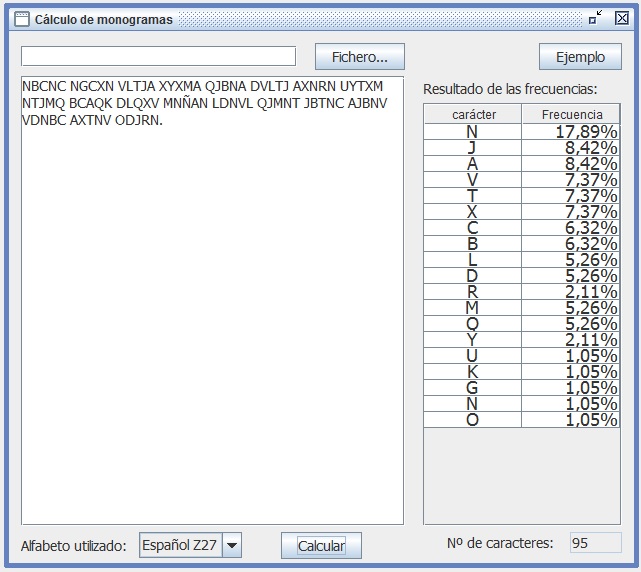Open the Español Z27 alphabet dropdown
The image size is (641, 572).
[231, 545]
